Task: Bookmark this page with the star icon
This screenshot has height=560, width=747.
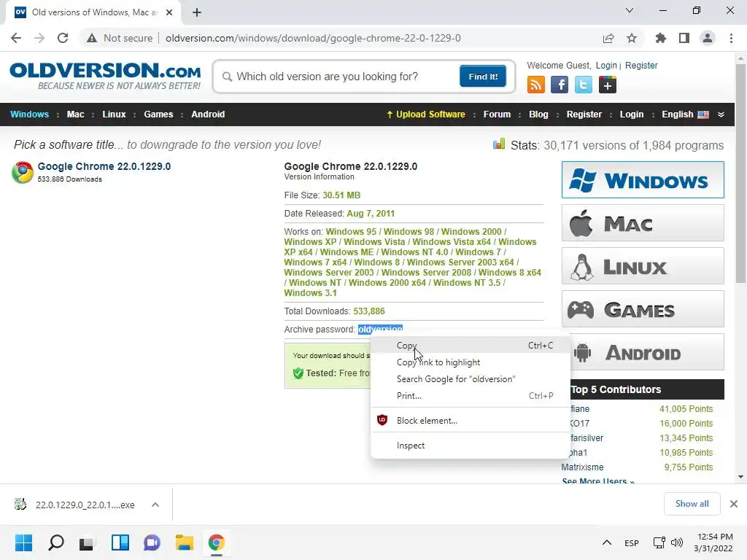Action: click(632, 38)
